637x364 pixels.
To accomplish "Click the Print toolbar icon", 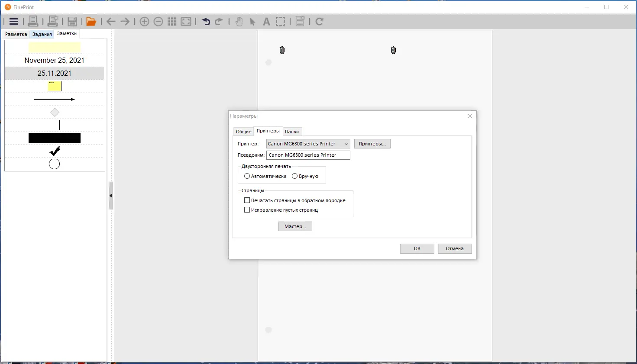I will click(33, 21).
